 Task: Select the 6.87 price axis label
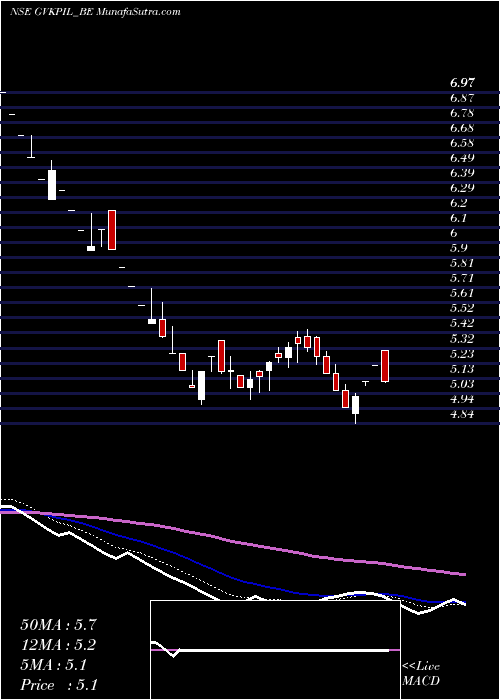click(462, 98)
